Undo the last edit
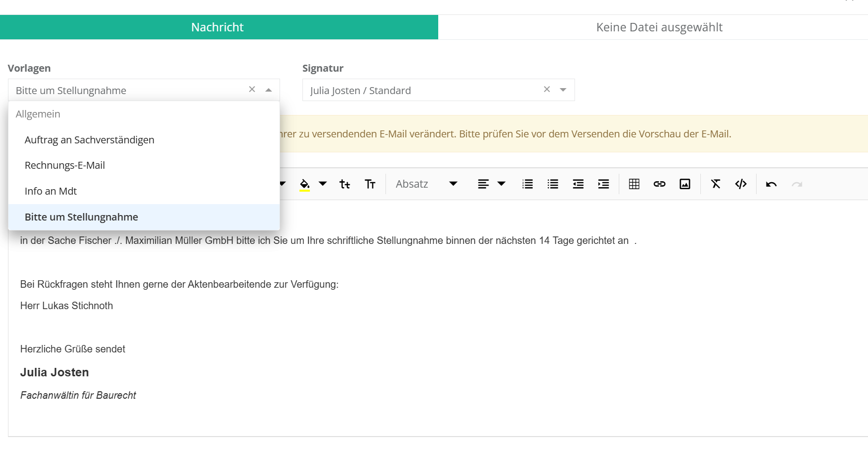Viewport: 868px width, 451px height. (x=771, y=184)
